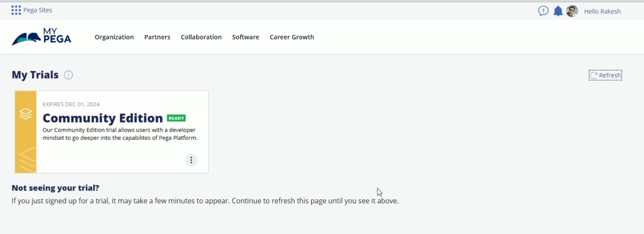This screenshot has width=644, height=234.
Task: Open the Partners menu
Action: [x=157, y=37]
